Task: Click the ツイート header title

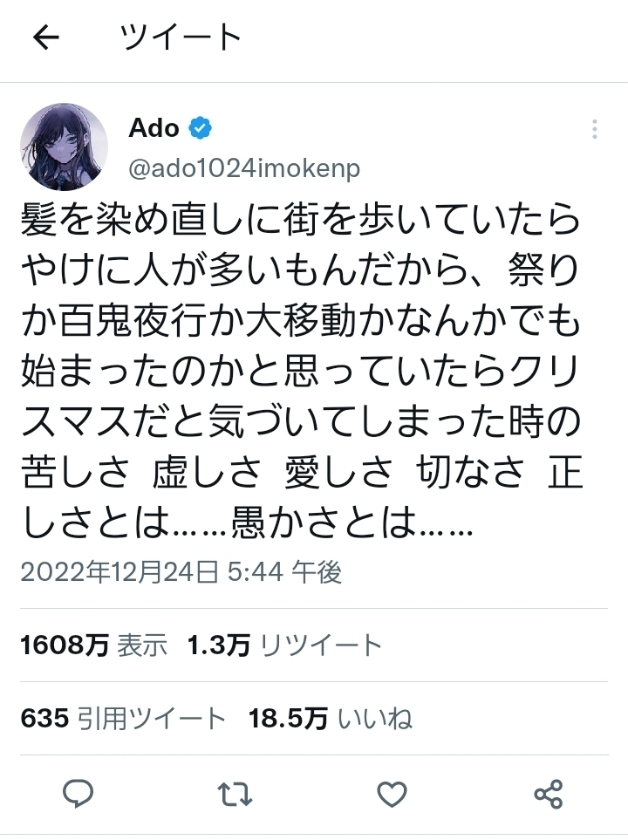Action: click(x=180, y=38)
